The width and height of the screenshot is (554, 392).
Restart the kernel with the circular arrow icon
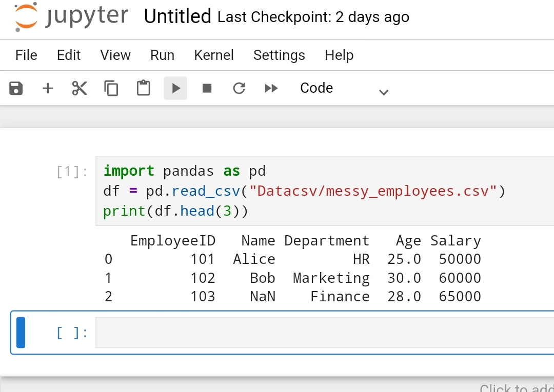239,88
